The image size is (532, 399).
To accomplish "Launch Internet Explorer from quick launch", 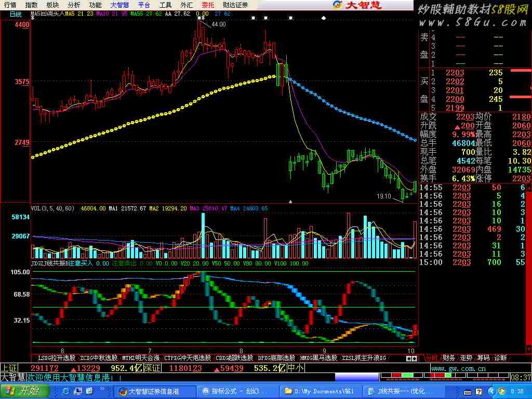I will click(66, 391).
